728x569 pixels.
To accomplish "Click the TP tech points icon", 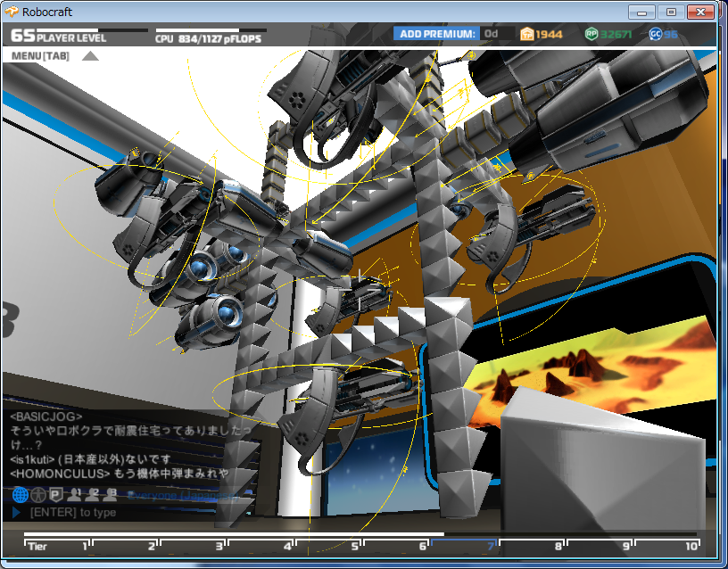I will [526, 34].
